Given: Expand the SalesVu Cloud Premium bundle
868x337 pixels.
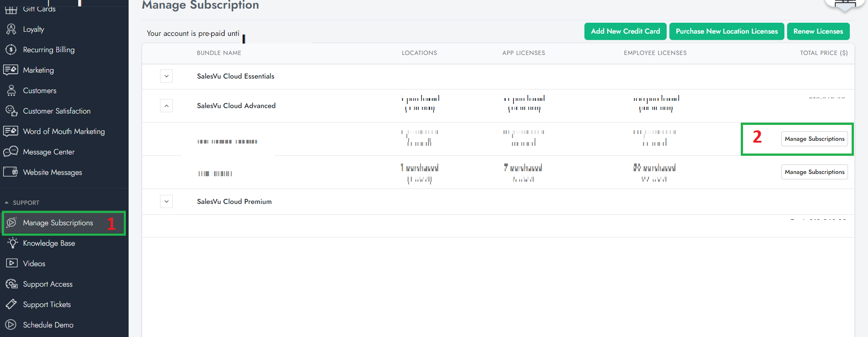Looking at the screenshot, I should pyautogui.click(x=166, y=202).
